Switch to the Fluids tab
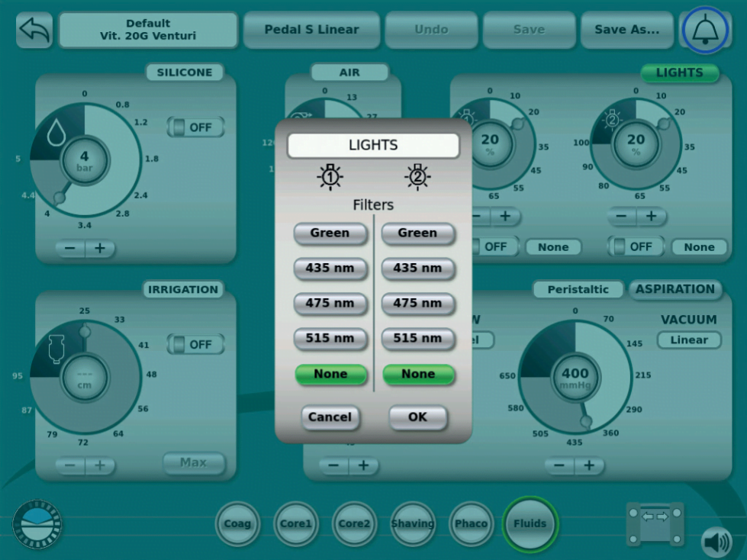 tap(530, 523)
